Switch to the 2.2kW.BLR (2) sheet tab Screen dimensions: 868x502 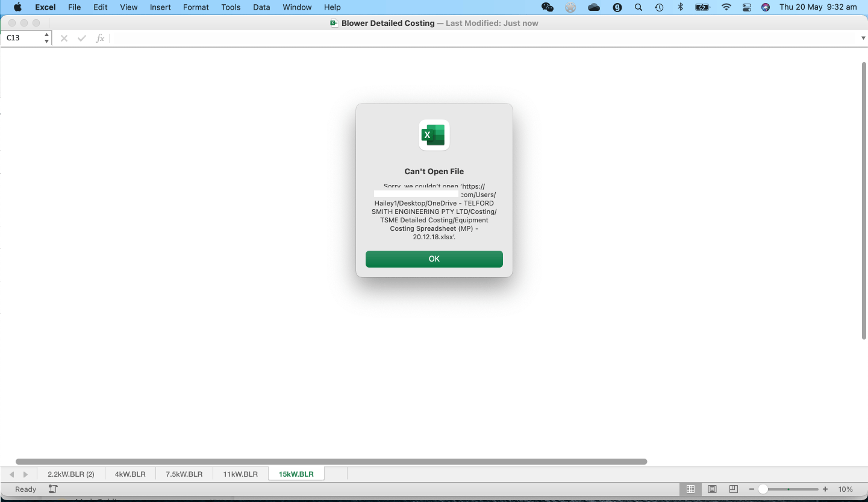pos(71,474)
